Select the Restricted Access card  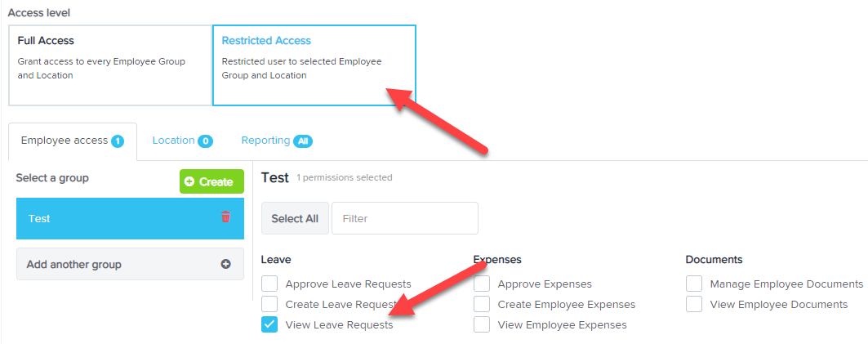pos(314,65)
